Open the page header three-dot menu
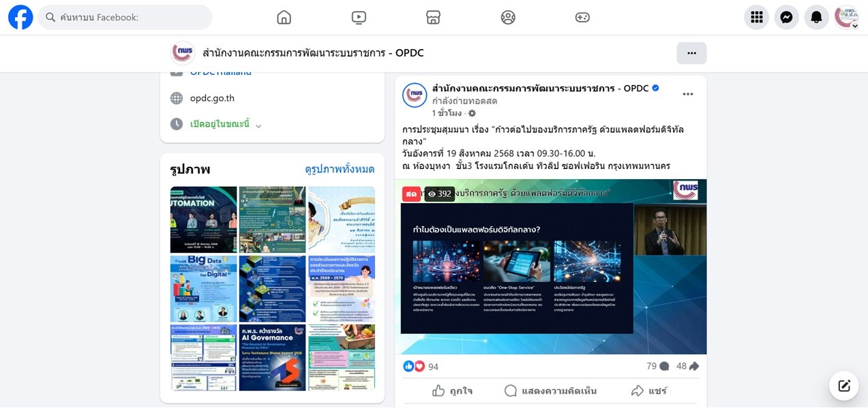This screenshot has width=868, height=419. 691,53
